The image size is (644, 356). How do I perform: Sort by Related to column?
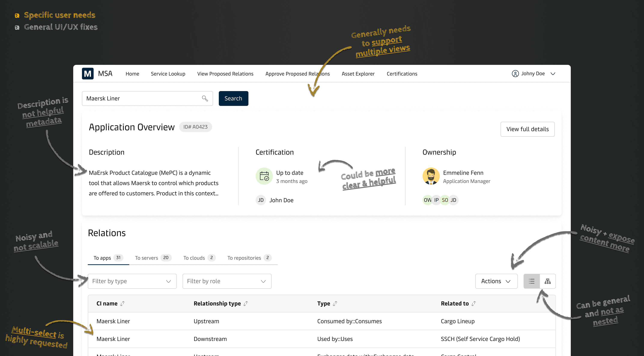(474, 304)
